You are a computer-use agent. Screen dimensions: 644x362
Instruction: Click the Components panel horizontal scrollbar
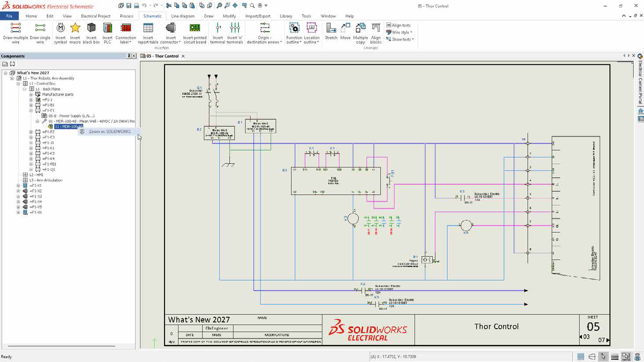(x=62, y=346)
